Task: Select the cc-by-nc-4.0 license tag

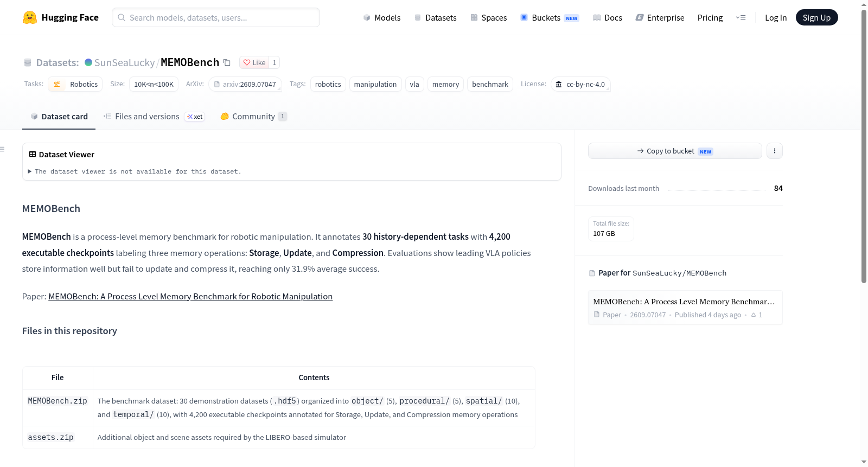Action: pyautogui.click(x=580, y=84)
